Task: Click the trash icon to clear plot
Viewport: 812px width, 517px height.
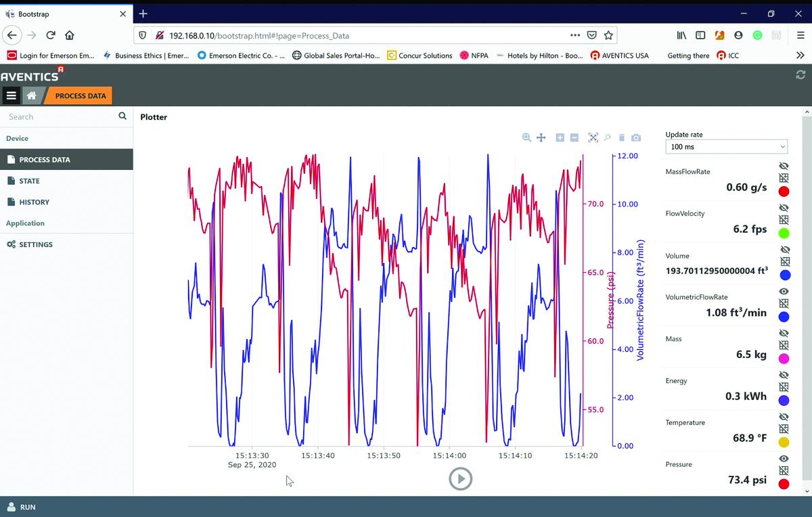Action: click(621, 137)
